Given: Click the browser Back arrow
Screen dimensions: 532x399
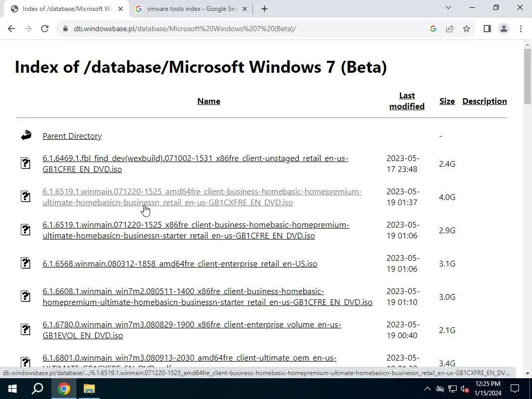Looking at the screenshot, I should pyautogui.click(x=11, y=29).
